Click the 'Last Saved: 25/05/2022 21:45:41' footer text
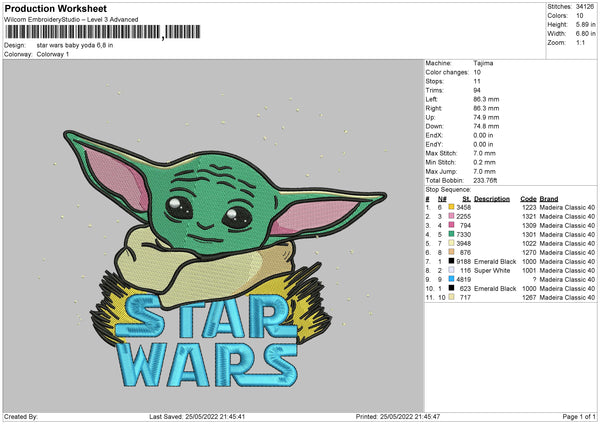The image size is (600, 424). coord(197,416)
